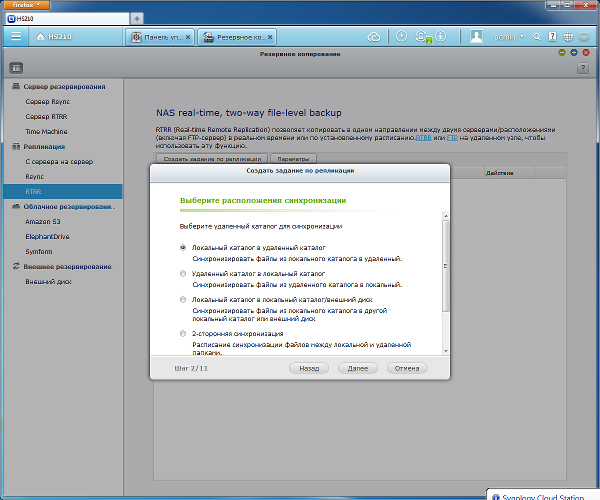This screenshot has width=600, height=500.
Task: Open new browser tab plus button
Action: pos(137,18)
